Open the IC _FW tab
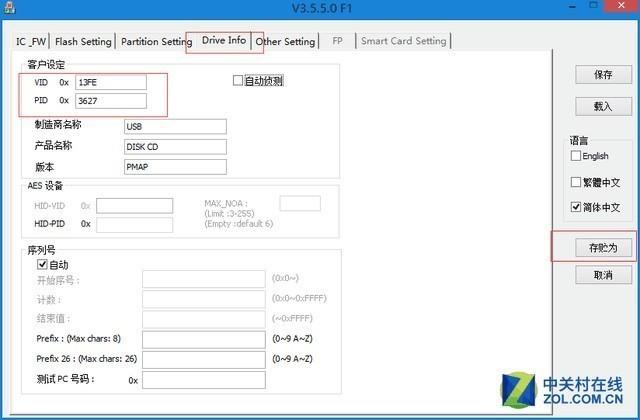The height and width of the screenshot is (420, 640). pos(31,42)
